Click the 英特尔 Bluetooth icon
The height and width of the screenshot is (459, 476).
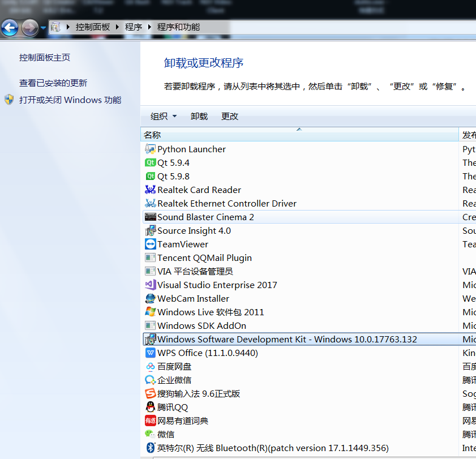coord(150,448)
